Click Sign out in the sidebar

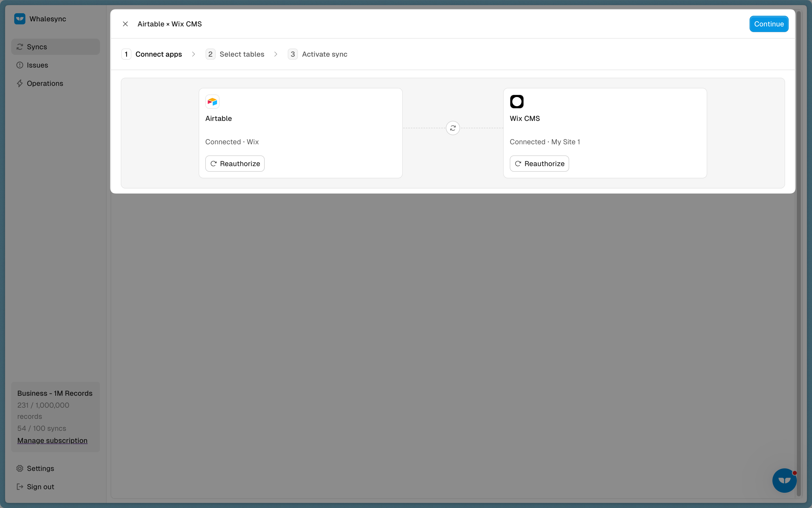coord(55,487)
